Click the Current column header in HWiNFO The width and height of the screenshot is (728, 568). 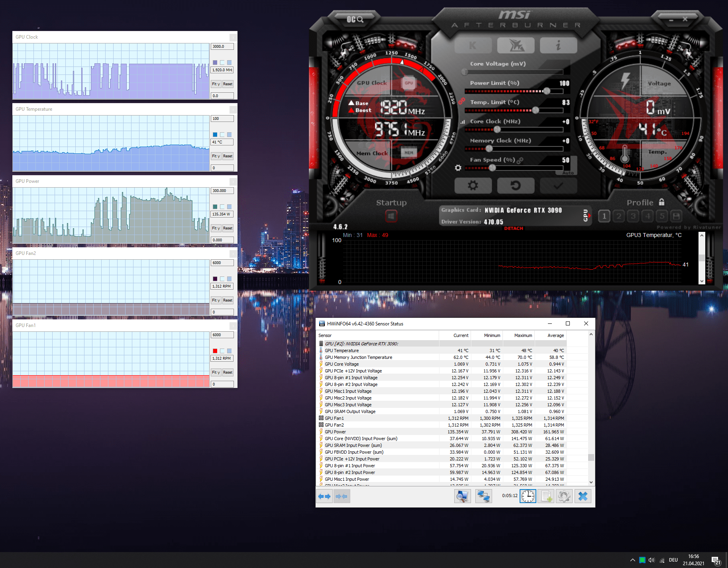click(455, 335)
